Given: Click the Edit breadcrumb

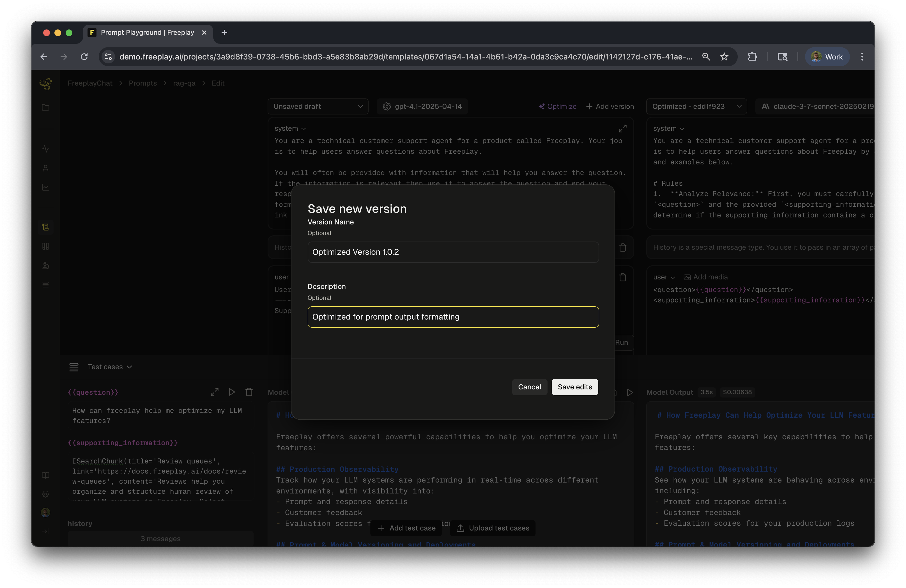Looking at the screenshot, I should click(218, 83).
